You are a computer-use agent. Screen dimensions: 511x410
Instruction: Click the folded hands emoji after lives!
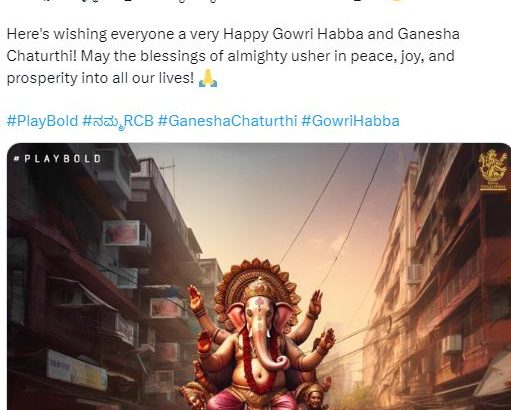pos(208,78)
